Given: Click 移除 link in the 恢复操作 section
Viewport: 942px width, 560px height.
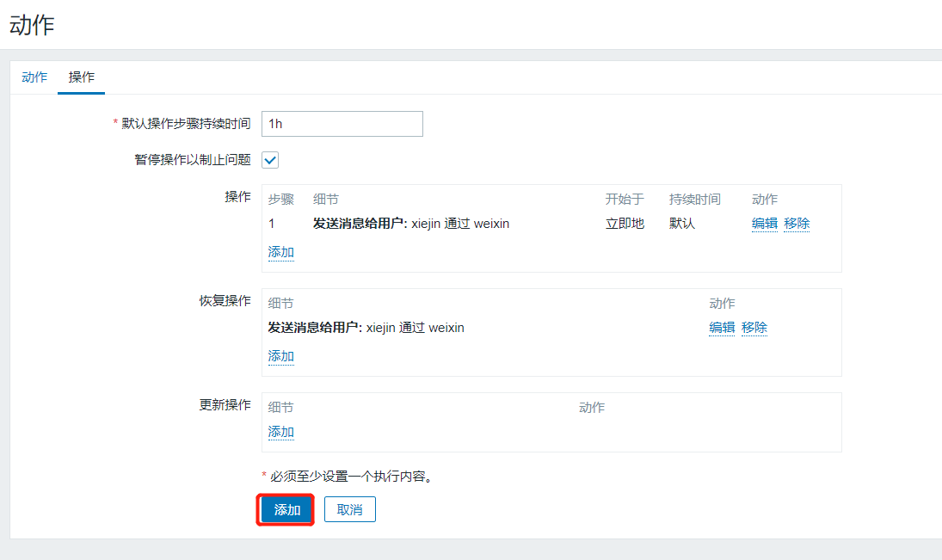Looking at the screenshot, I should 754,328.
